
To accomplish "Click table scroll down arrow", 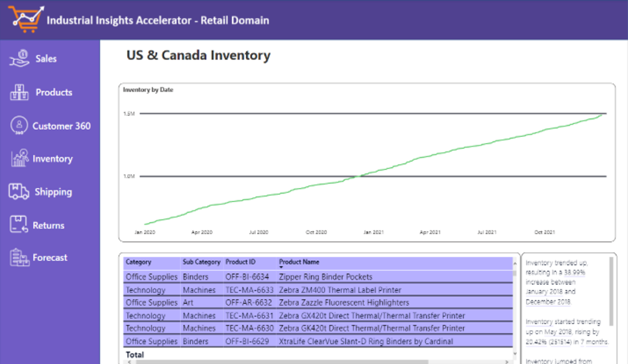I will [x=515, y=354].
